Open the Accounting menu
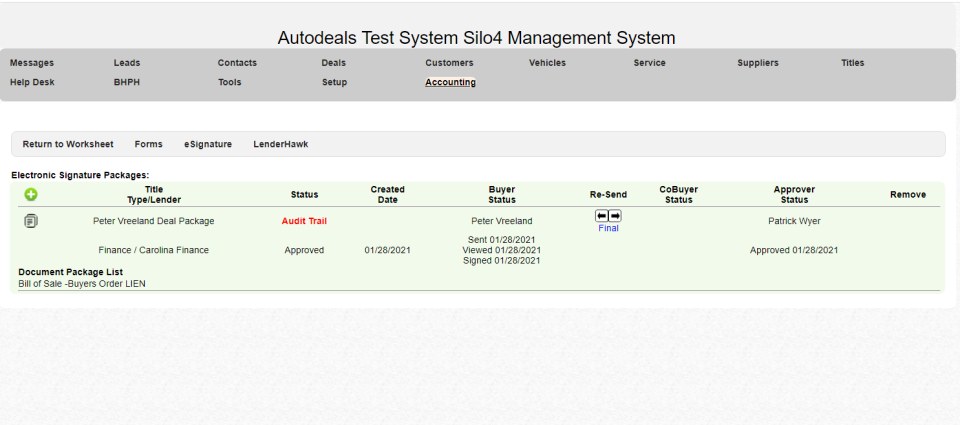960x425 pixels. tap(450, 83)
